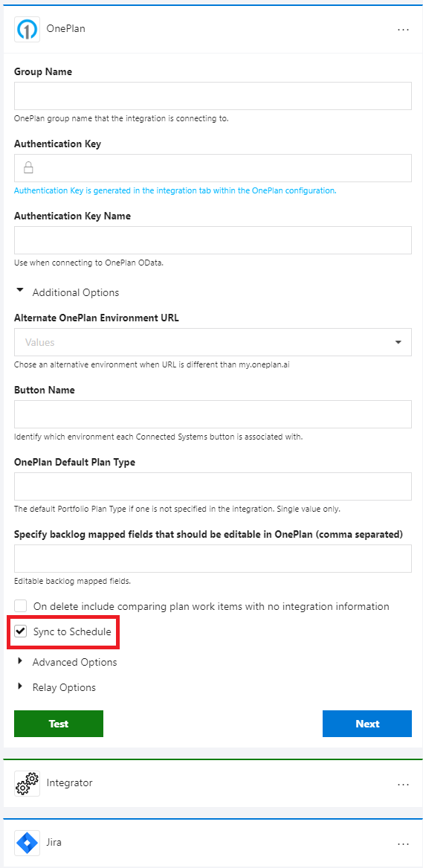Viewport: 423px width, 868px height.
Task: Focus the Authentication Key Name field
Action: (x=213, y=240)
